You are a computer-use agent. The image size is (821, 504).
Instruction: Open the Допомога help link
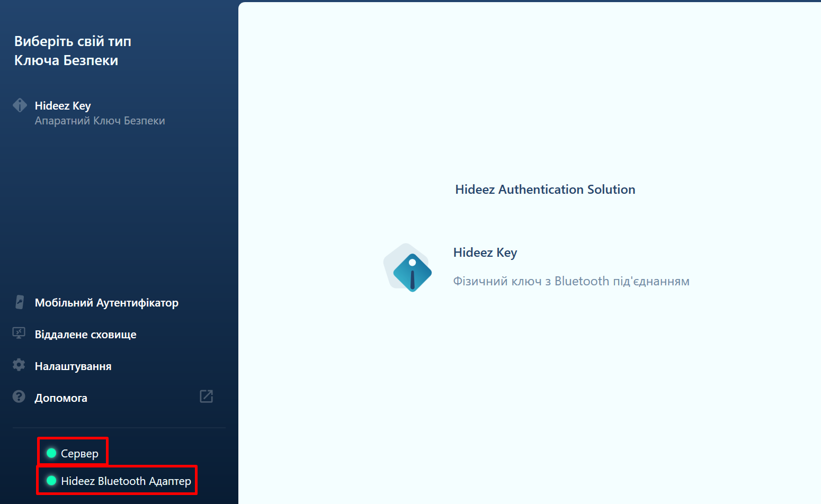(61, 398)
